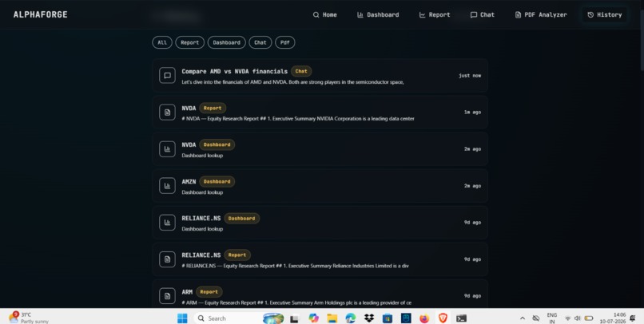Click Dashboard badge beside NVDA

(217, 144)
